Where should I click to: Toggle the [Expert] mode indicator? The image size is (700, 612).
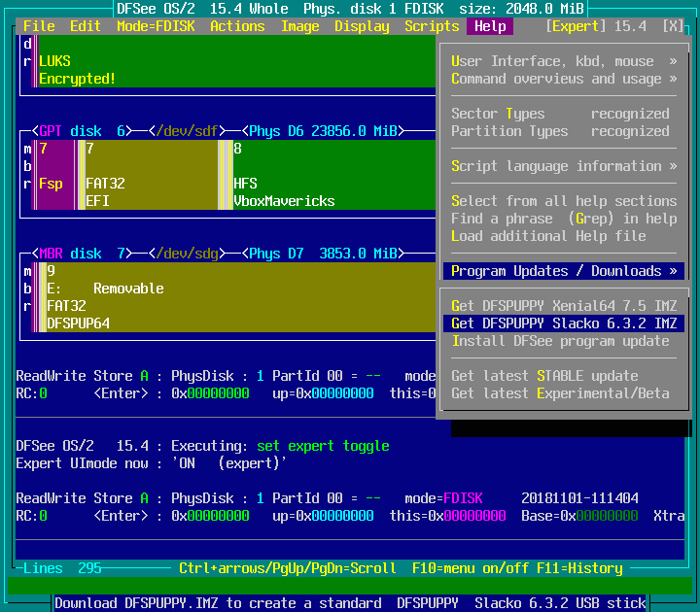575,26
